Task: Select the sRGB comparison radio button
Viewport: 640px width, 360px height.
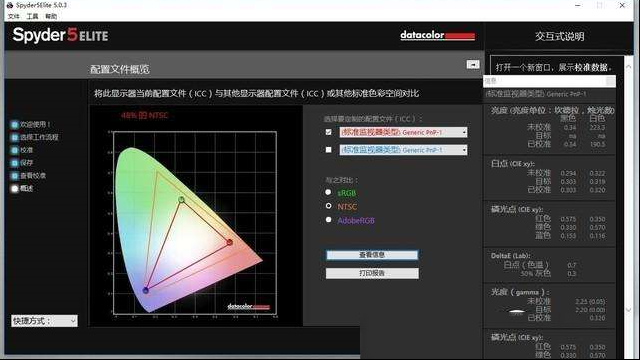Action: pos(328,192)
